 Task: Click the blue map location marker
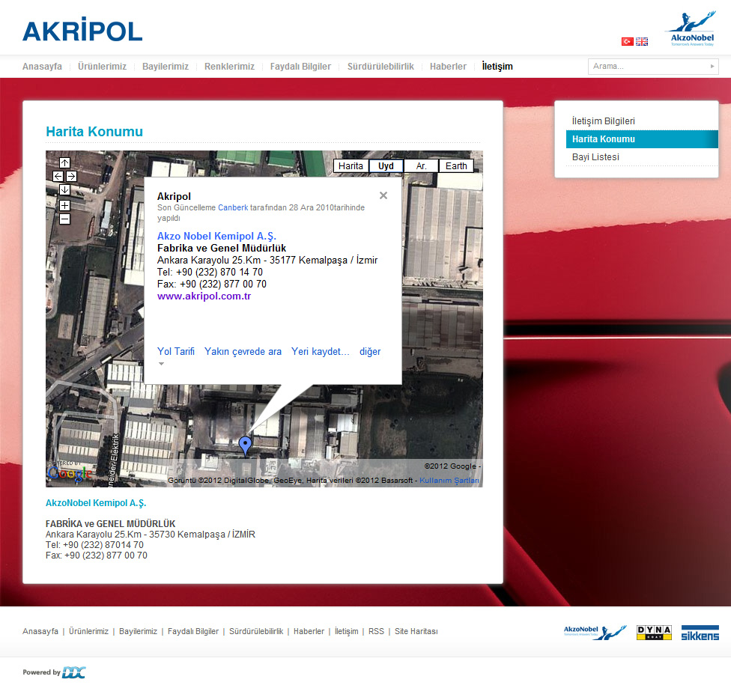[245, 445]
